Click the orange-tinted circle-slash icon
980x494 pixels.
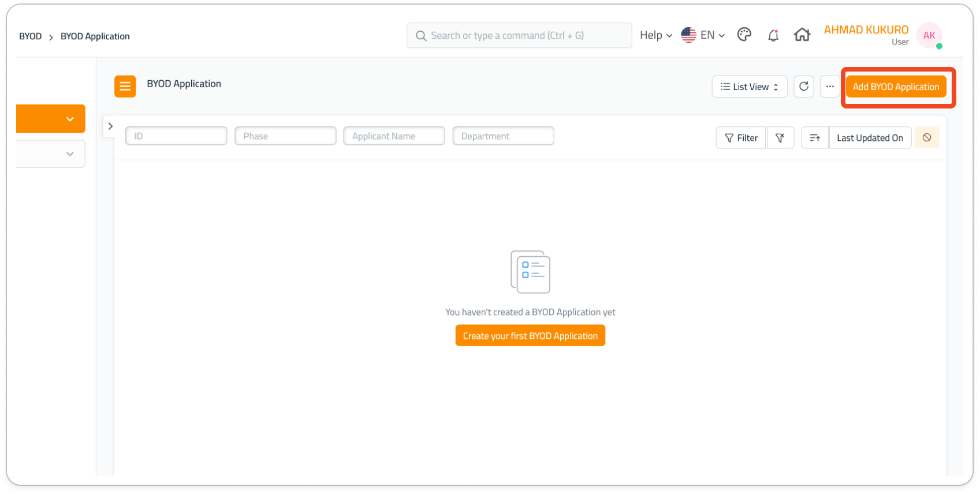926,138
